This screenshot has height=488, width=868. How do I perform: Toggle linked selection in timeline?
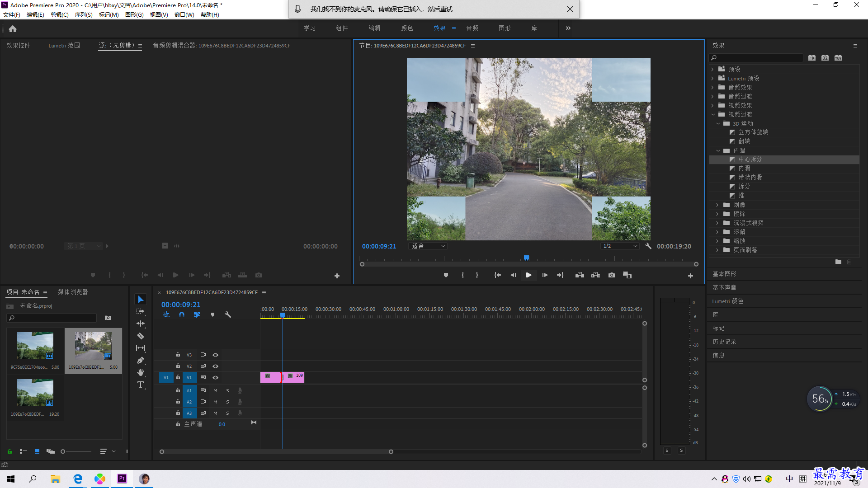(197, 314)
